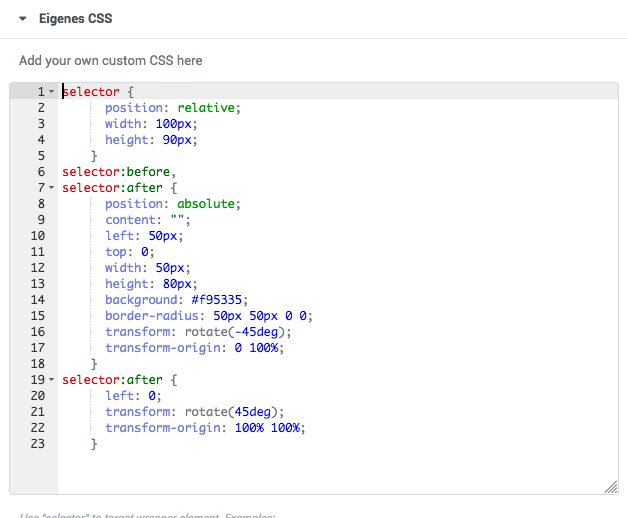Image resolution: width=627 pixels, height=518 pixels.
Task: Fold the code block at line 1
Action: (x=51, y=92)
